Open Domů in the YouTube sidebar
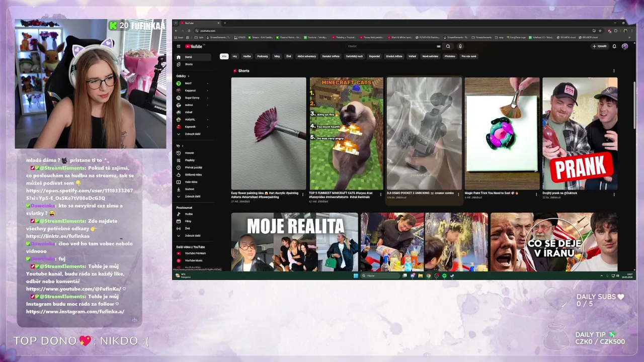The width and height of the screenshot is (644, 362). pyautogui.click(x=192, y=57)
